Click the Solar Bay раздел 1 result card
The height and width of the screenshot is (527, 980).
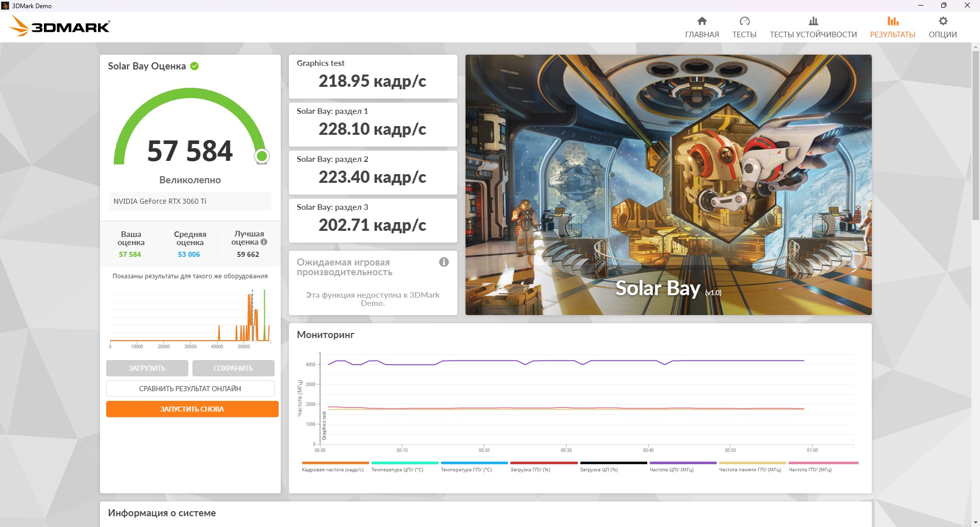373,125
